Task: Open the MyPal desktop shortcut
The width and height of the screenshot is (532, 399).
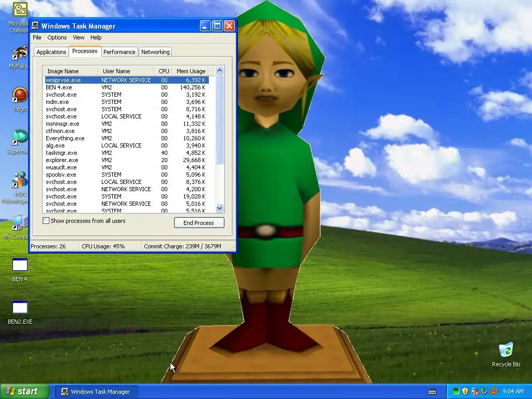Action: (x=20, y=54)
